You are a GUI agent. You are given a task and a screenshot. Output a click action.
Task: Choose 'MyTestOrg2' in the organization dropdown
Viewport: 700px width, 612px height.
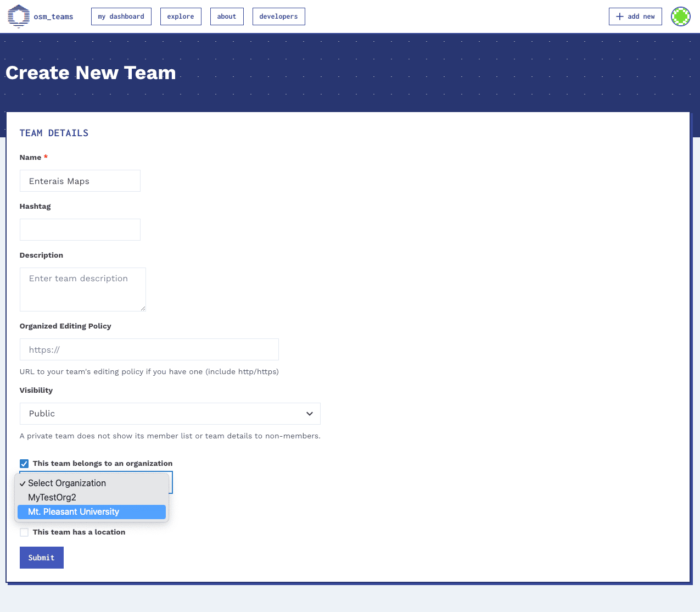(52, 497)
